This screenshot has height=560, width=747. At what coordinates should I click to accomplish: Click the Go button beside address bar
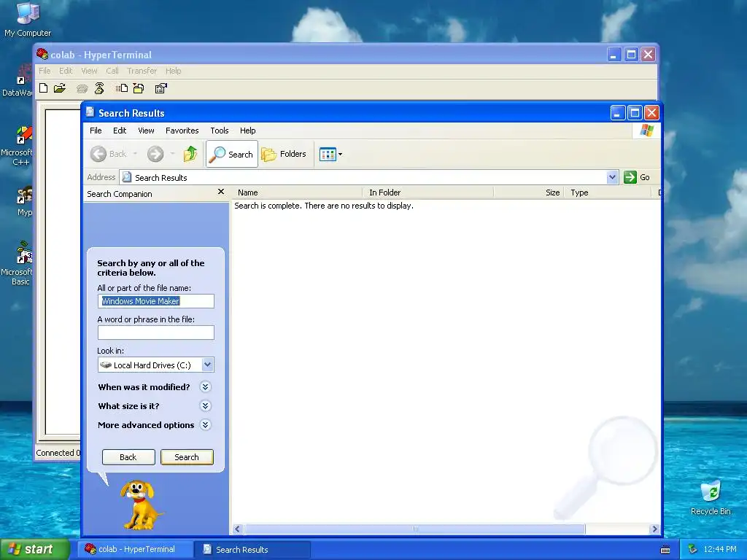pyautogui.click(x=637, y=177)
